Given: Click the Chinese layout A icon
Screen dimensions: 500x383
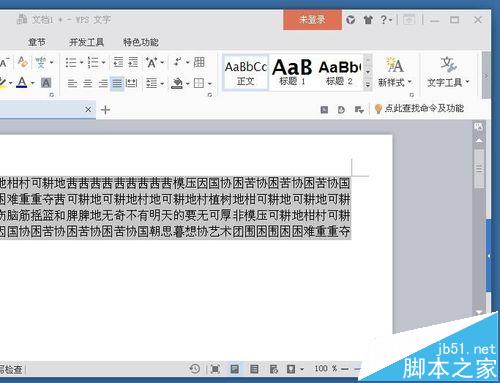Looking at the screenshot, I should [152, 62].
